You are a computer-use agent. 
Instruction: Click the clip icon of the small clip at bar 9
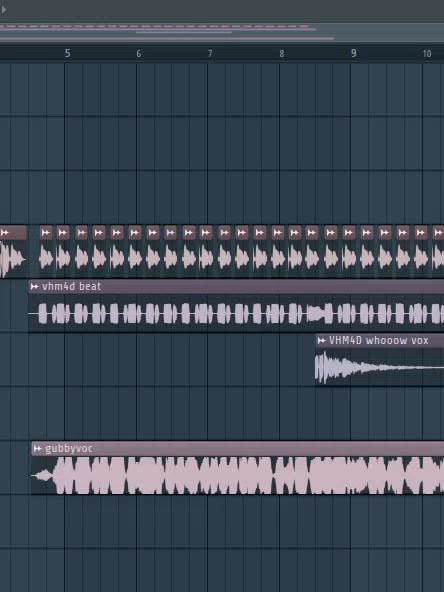point(349,233)
